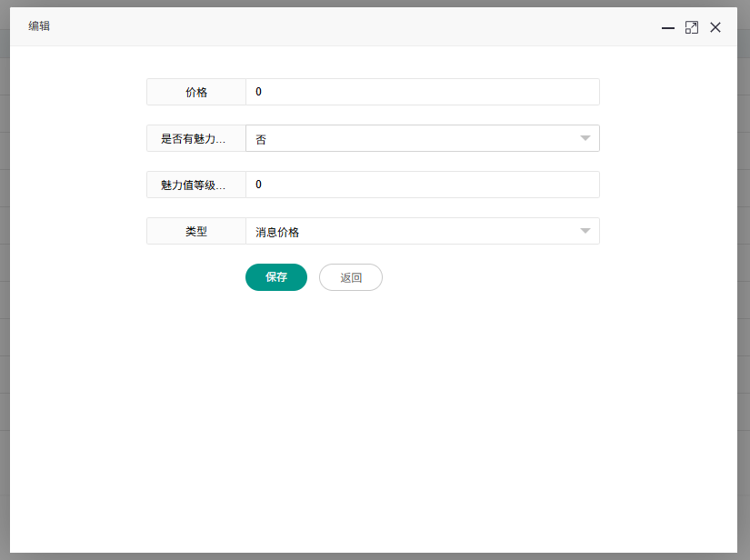The height and width of the screenshot is (560, 750).
Task: Click the 返回 button
Action: pos(351,277)
